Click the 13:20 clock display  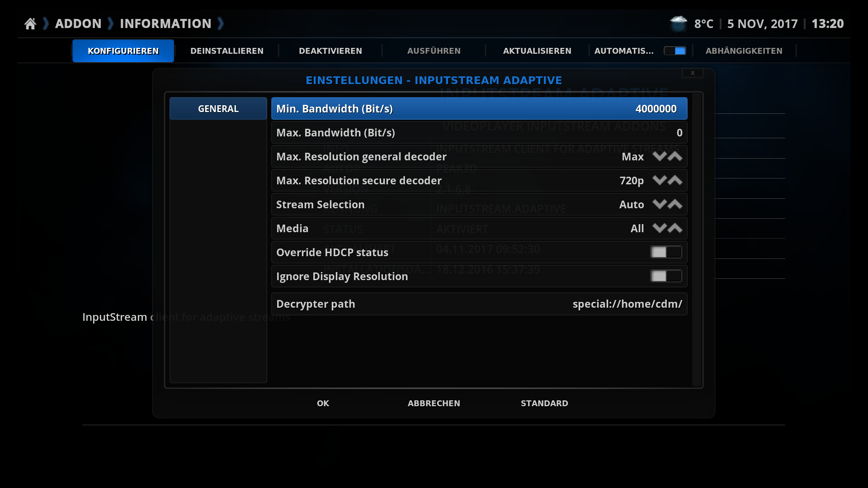(x=828, y=23)
